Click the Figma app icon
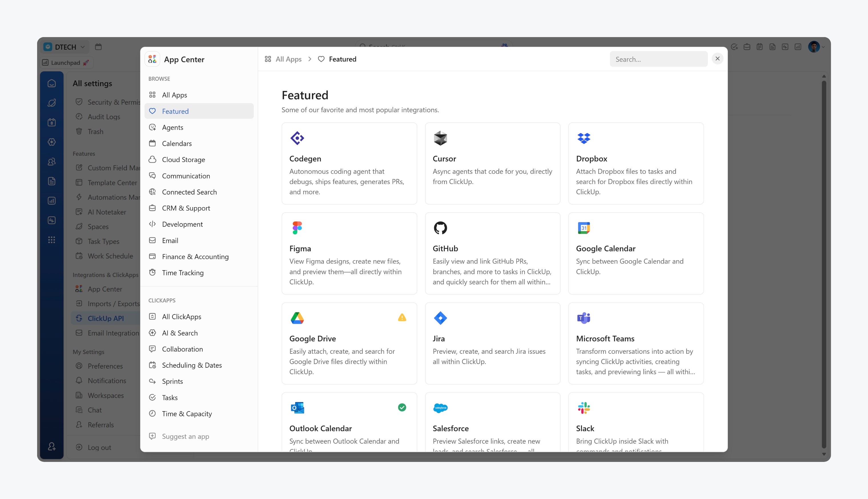 coord(297,228)
